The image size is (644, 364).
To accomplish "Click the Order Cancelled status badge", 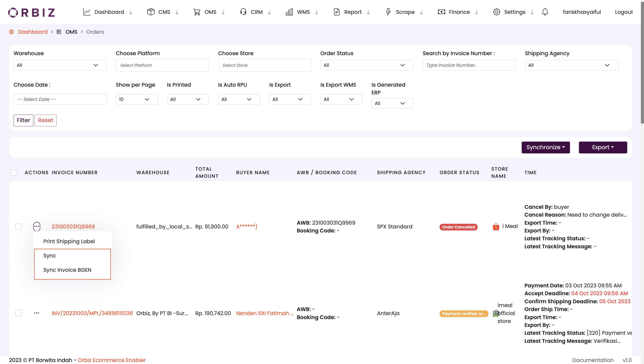I will coord(459,227).
